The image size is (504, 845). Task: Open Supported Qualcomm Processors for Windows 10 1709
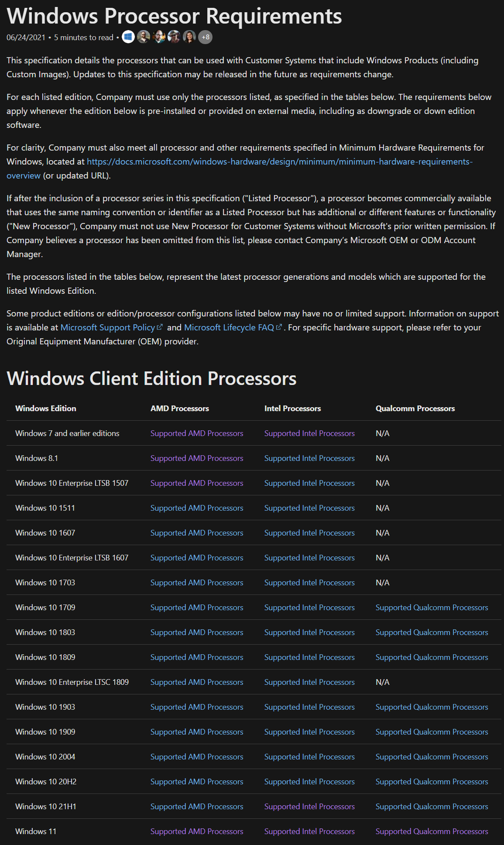coord(432,608)
